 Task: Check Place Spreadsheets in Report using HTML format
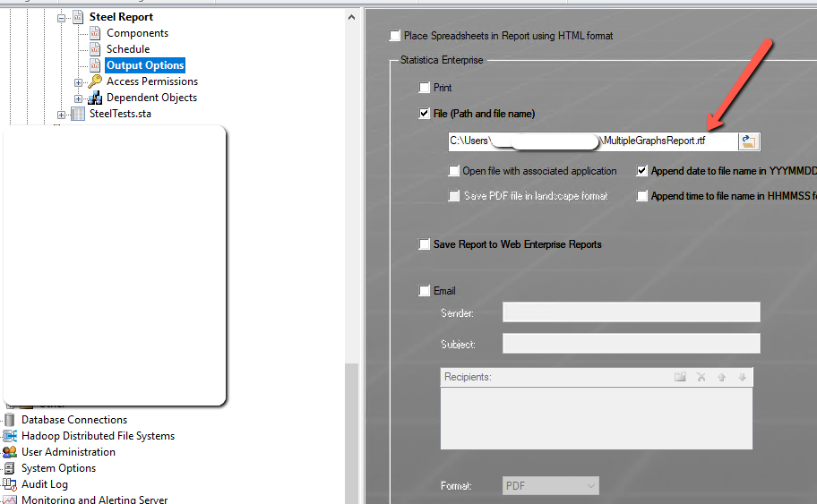tap(395, 36)
